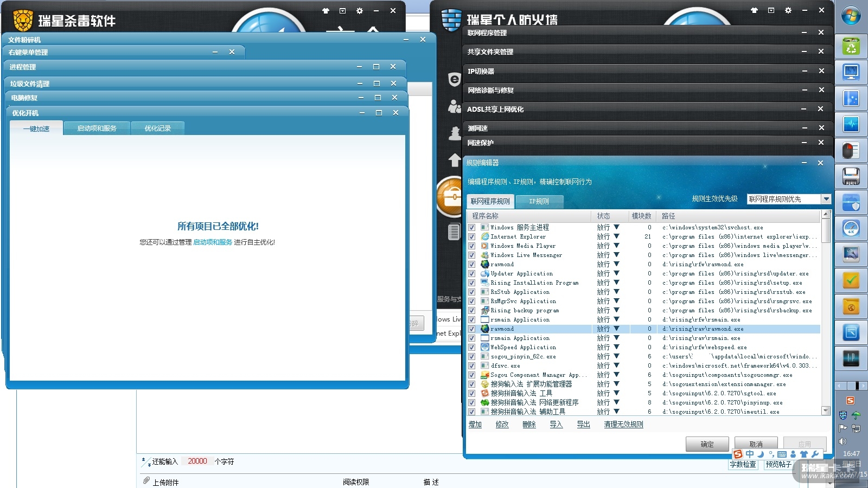Click the Sogou S icon in system tray
The image size is (868, 488).
(850, 401)
